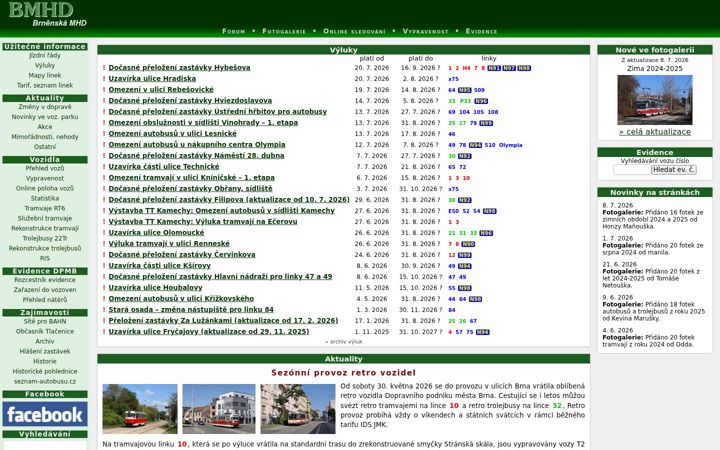Viewport: 720px width, 450px height.
Task: Open Online poloha vozů link
Action: pos(45,188)
